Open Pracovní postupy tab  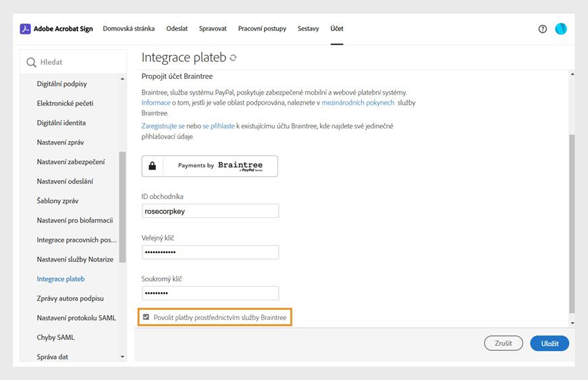point(262,28)
